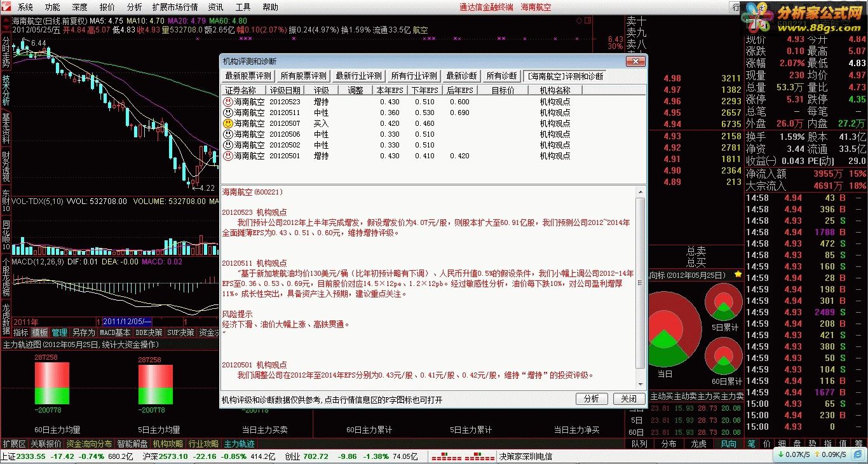The width and height of the screenshot is (868, 464).
Task: Open the 帮助 menu
Action: [270, 8]
